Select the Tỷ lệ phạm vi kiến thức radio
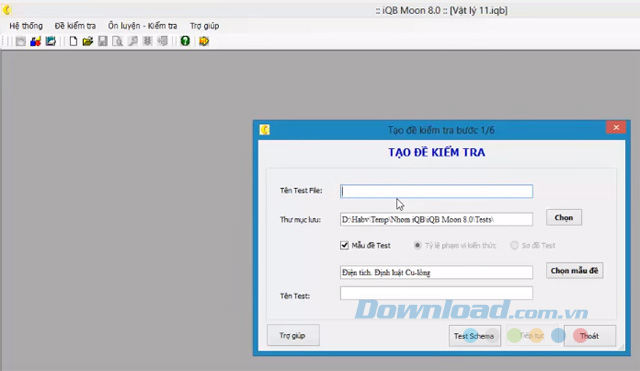The height and width of the screenshot is (371, 640). click(x=417, y=245)
